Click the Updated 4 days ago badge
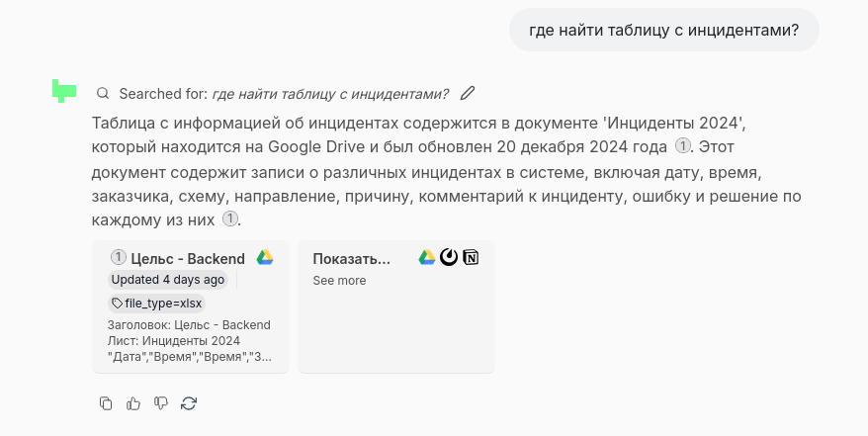The height and width of the screenshot is (436, 868). [167, 280]
